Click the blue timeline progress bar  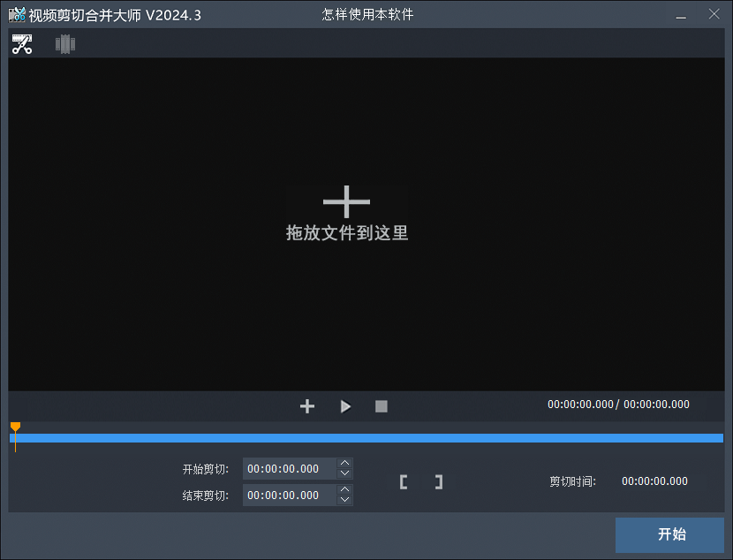366,437
